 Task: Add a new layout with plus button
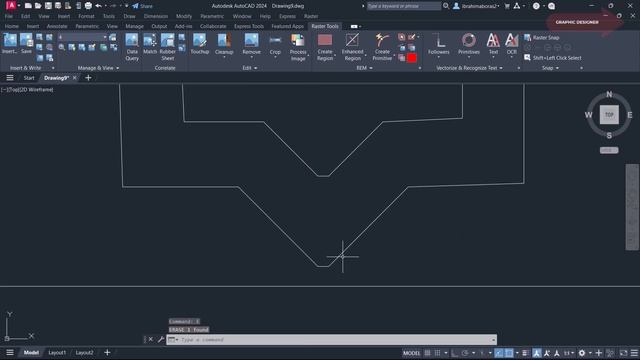click(x=107, y=353)
